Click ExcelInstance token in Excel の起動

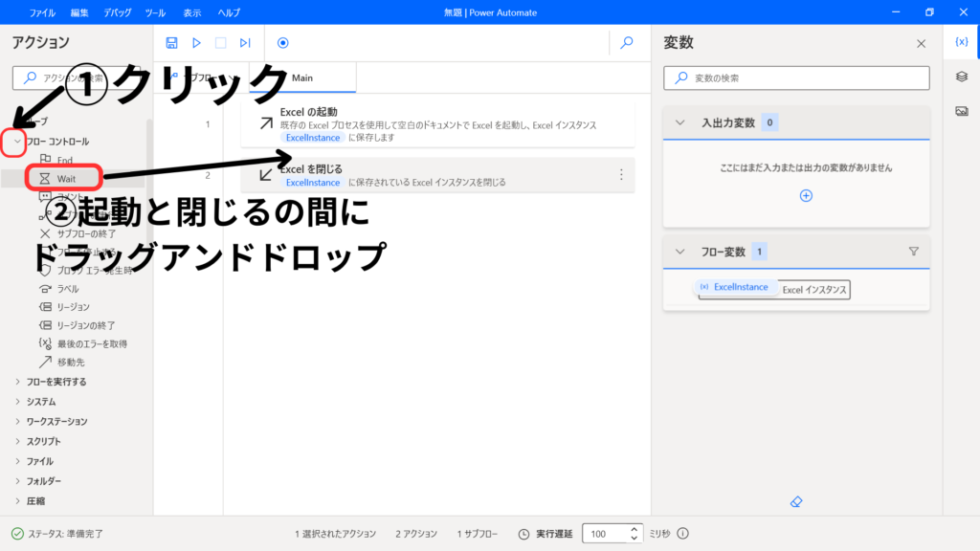[x=313, y=138]
